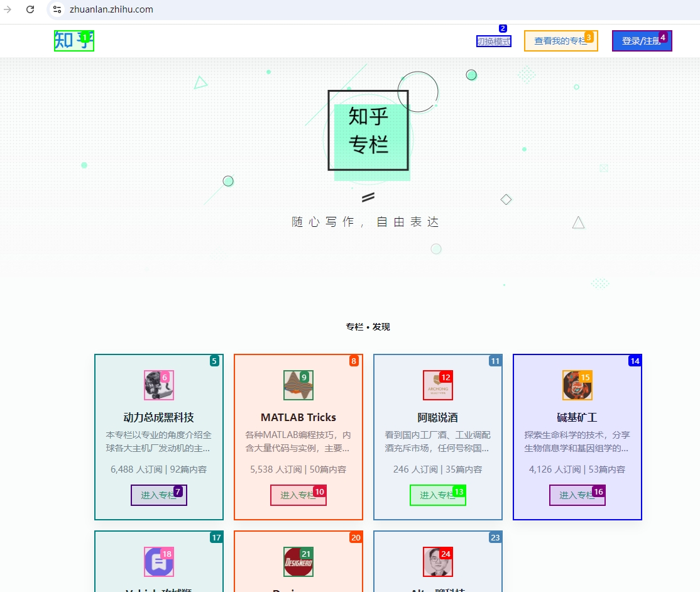Click the 登录/注册 button

pos(642,41)
